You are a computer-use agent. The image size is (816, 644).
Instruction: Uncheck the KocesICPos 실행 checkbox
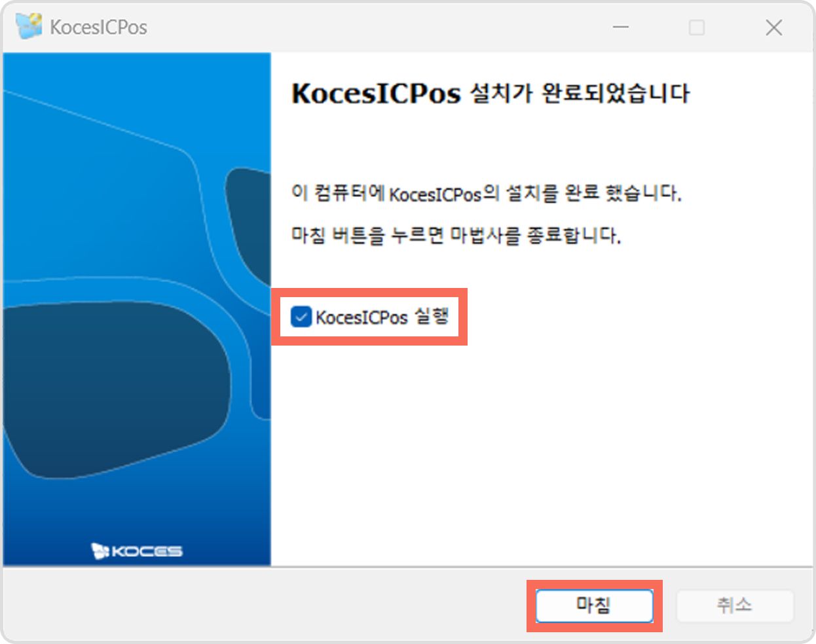pos(301,317)
